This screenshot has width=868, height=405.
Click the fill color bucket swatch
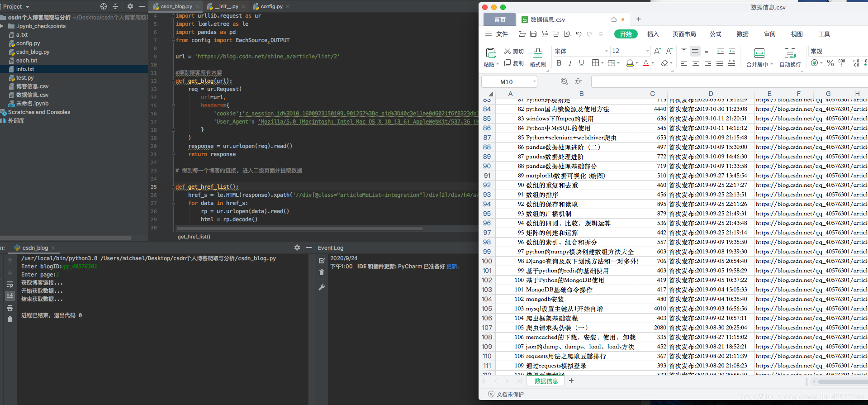[630, 63]
